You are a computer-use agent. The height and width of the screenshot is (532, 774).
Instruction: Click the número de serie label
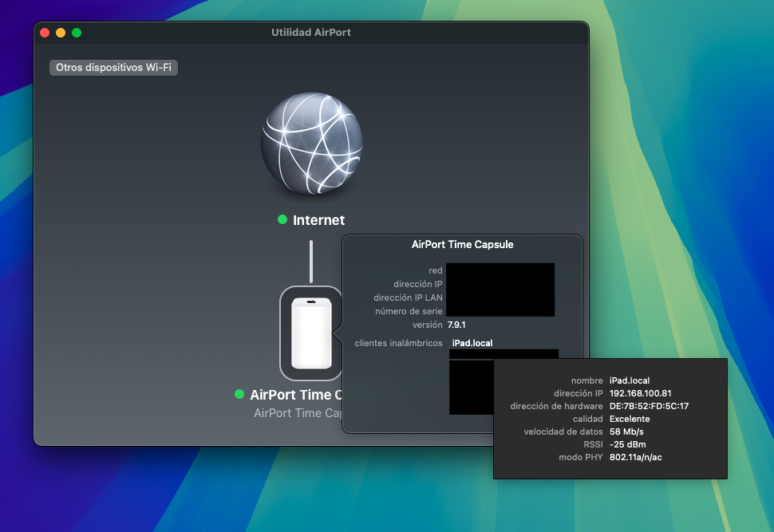(409, 311)
